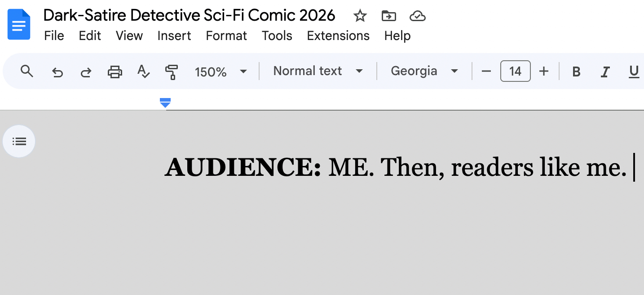Click the search menus magnifier icon

(27, 71)
